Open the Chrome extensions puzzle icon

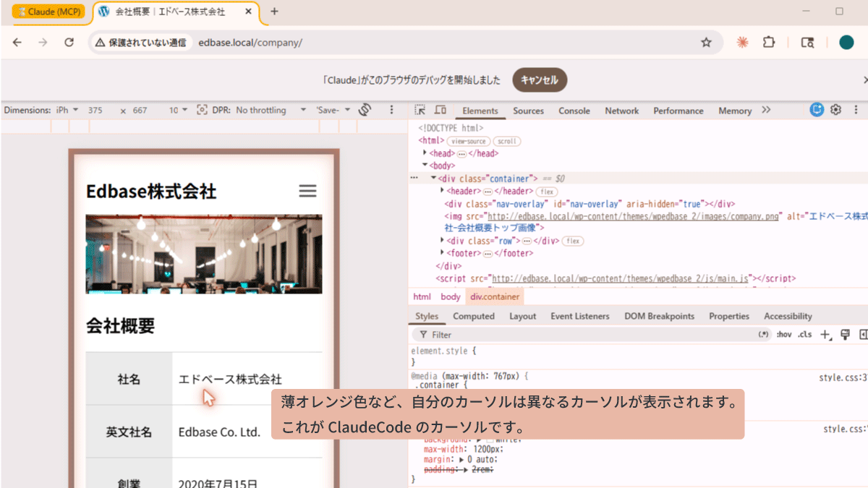click(769, 43)
